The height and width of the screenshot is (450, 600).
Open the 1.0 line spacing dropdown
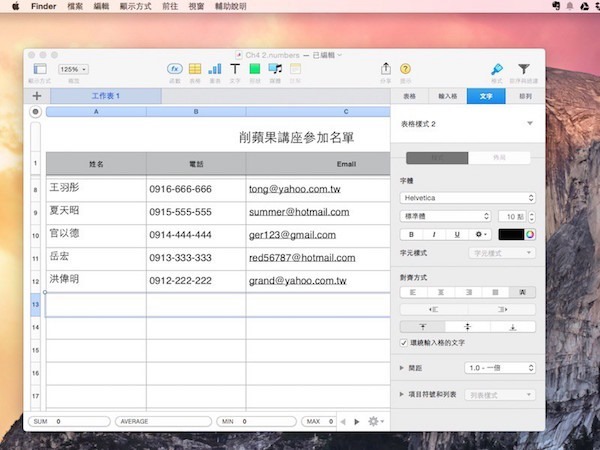(500, 368)
